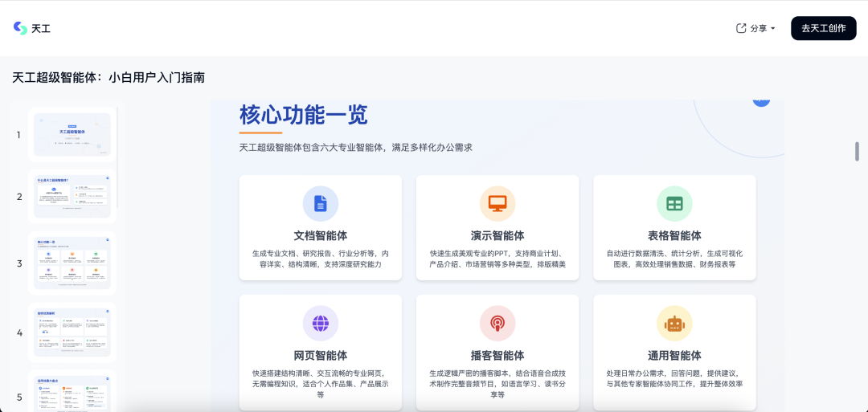The image size is (868, 412).
Task: Click the 天工 logo icon
Action: pos(20,28)
